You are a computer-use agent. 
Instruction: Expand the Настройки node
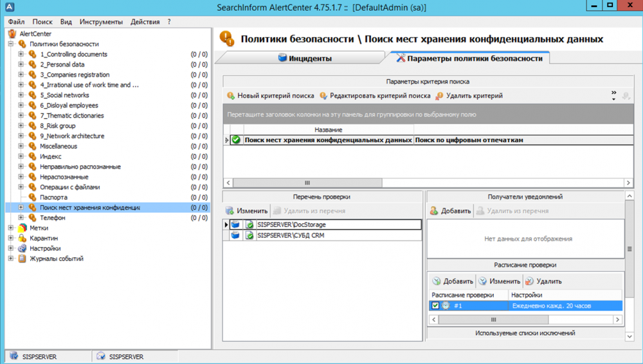click(11, 248)
